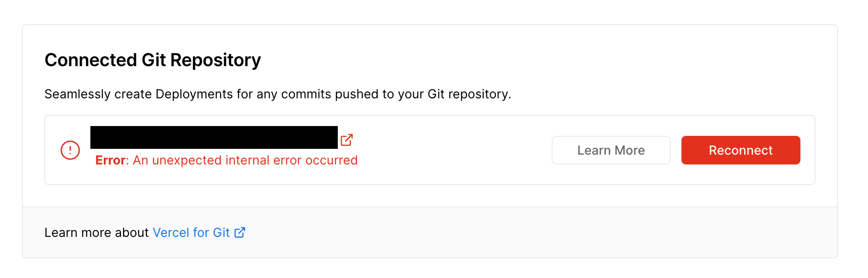The height and width of the screenshot is (278, 868).
Task: Select the exclamation mark warning indicator
Action: click(70, 150)
